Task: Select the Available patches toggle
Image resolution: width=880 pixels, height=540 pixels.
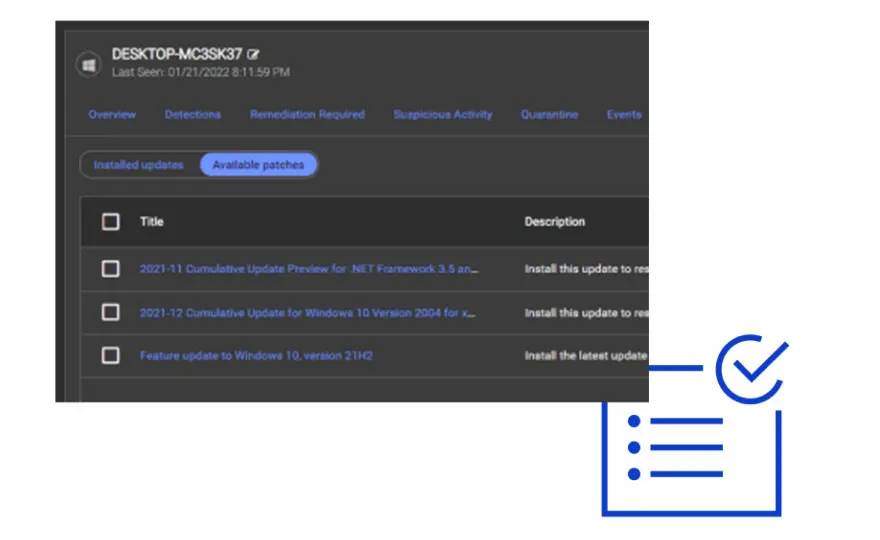Action: pyautogui.click(x=258, y=165)
